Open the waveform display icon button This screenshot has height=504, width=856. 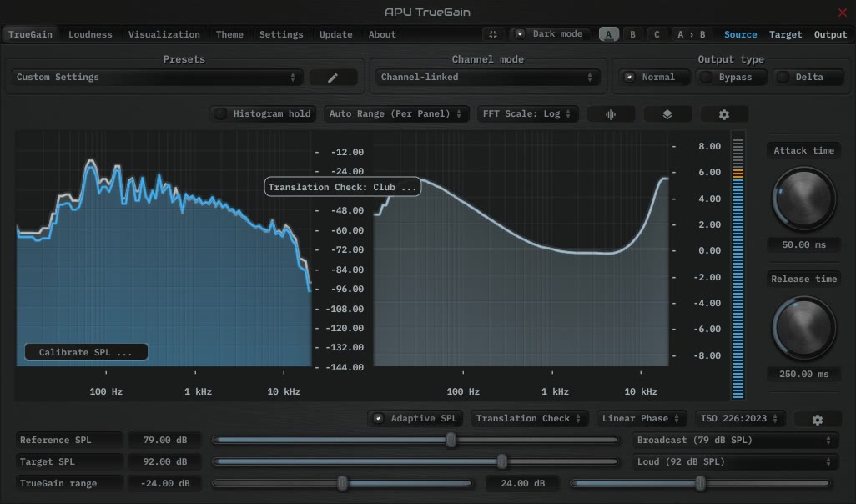pyautogui.click(x=611, y=114)
